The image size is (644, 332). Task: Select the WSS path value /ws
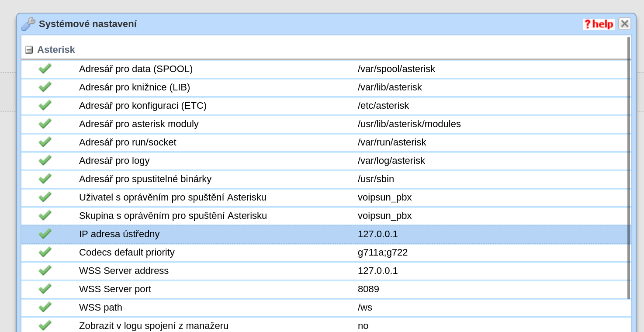(365, 308)
